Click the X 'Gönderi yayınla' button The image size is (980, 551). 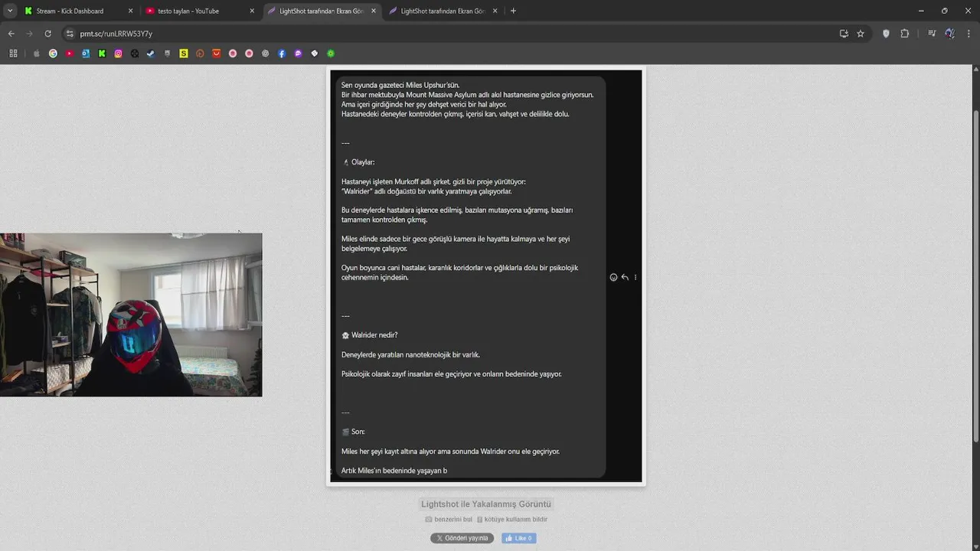click(462, 538)
